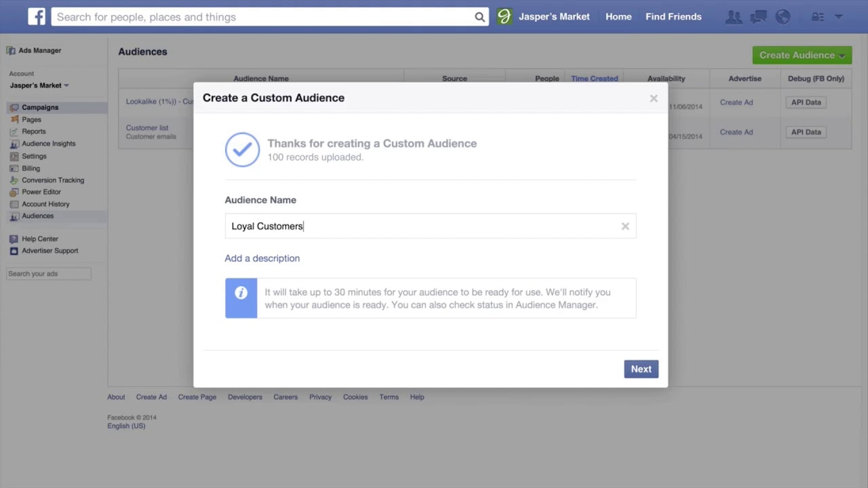This screenshot has width=868, height=488.
Task: Click the Create Page footer link
Action: pos(197,397)
